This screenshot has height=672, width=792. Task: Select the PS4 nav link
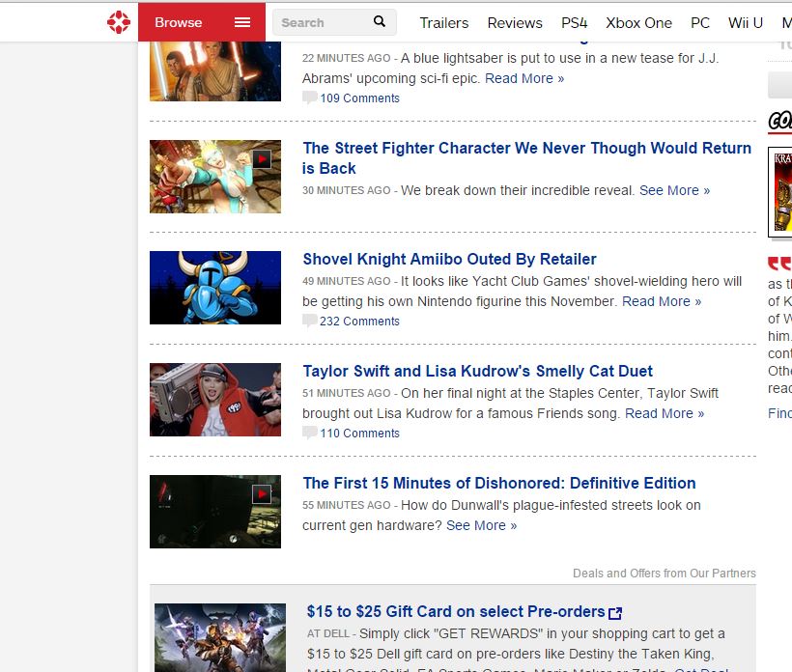coord(574,22)
